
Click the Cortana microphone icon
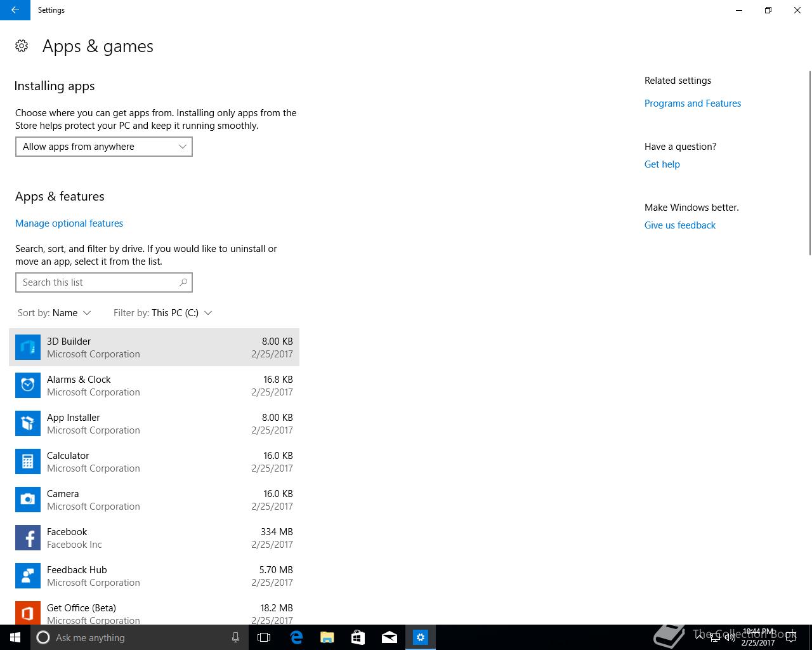pos(235,637)
